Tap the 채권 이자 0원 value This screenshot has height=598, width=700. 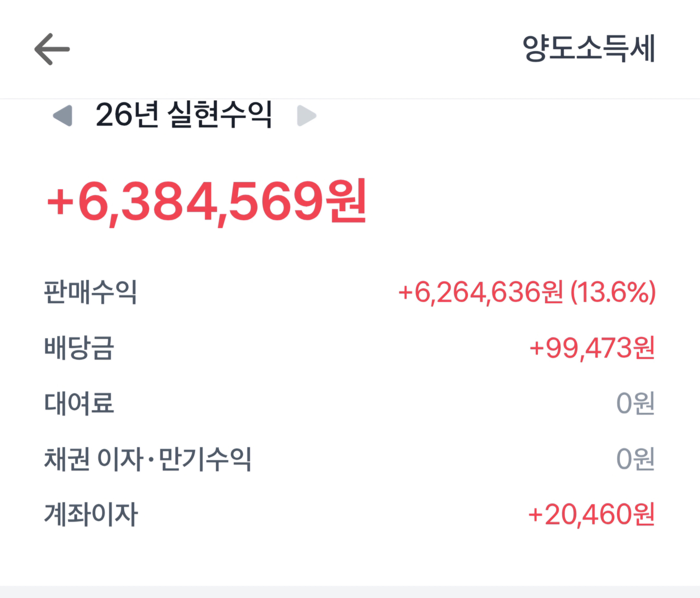pyautogui.click(x=636, y=459)
